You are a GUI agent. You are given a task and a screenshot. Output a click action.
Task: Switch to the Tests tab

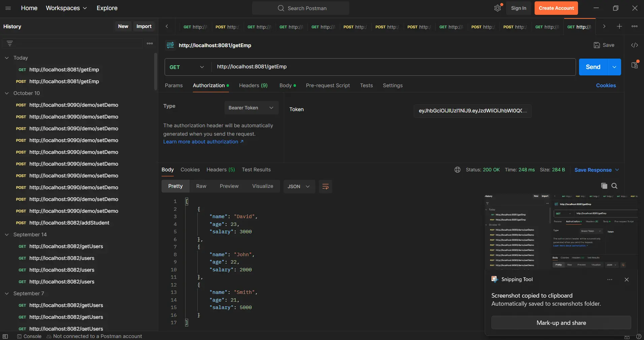click(366, 86)
